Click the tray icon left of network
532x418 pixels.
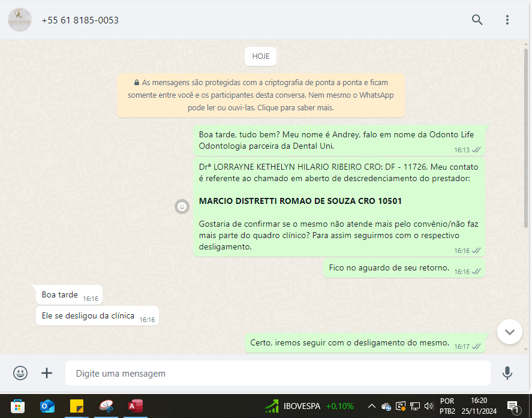(x=401, y=406)
